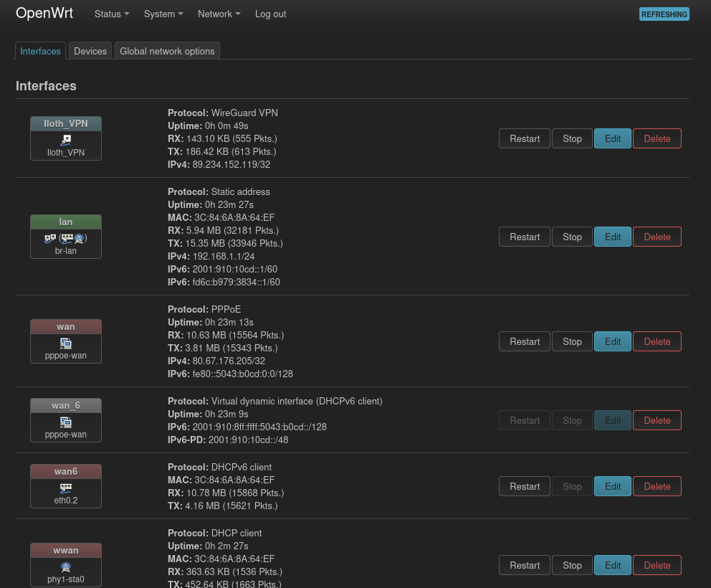Stop the lan interface

(572, 237)
